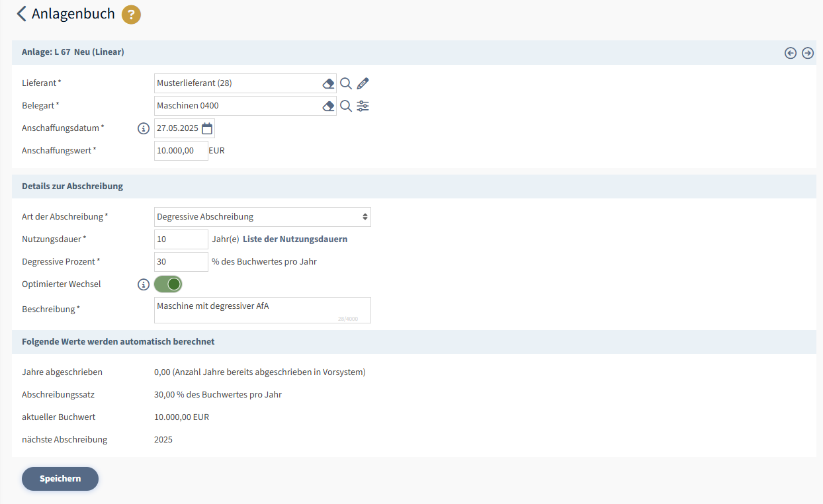Show info for Optimierter Wechsel

pyautogui.click(x=144, y=284)
